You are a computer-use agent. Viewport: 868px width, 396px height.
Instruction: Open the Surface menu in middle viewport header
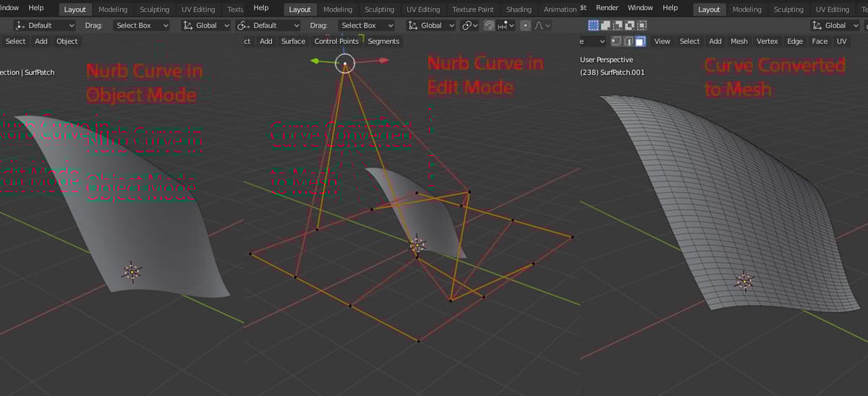pos(293,41)
